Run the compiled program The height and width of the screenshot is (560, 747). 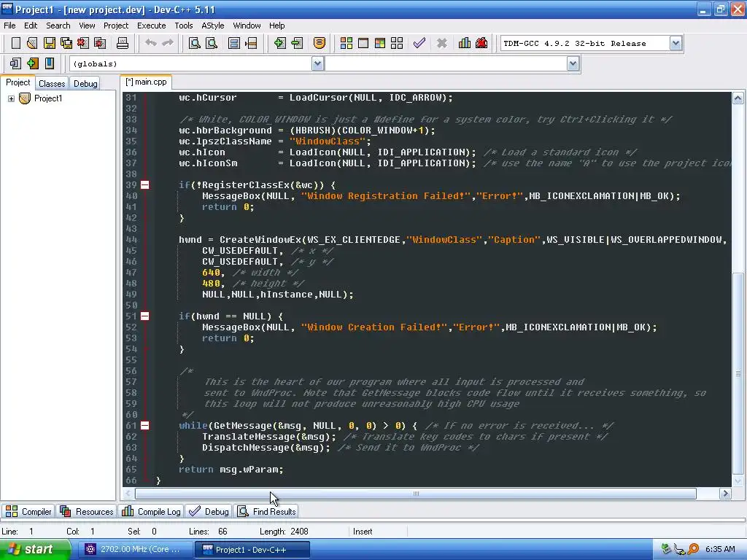363,43
